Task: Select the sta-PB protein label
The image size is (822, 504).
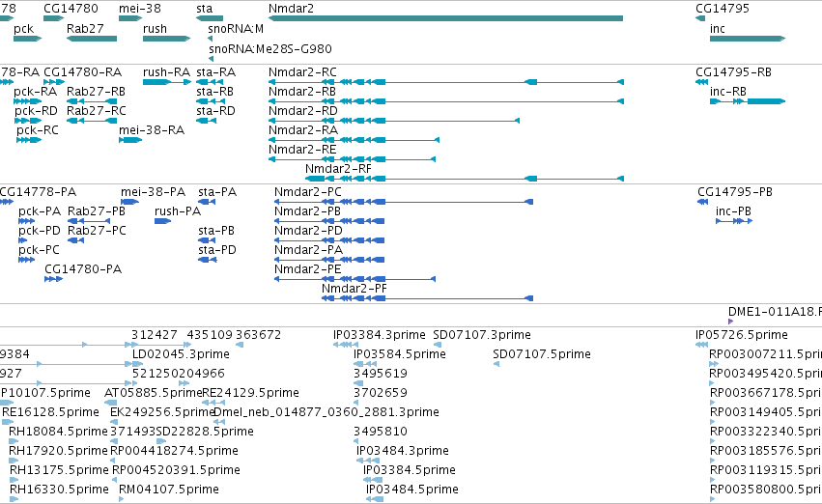Action: (216, 231)
